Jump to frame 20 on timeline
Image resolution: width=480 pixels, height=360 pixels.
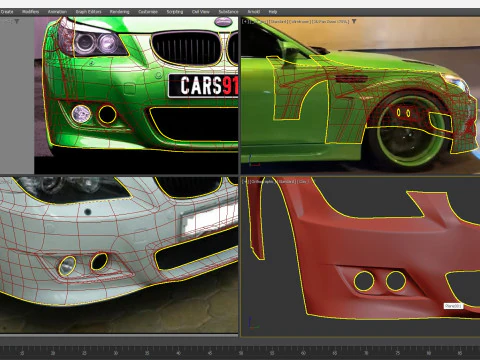53,353
